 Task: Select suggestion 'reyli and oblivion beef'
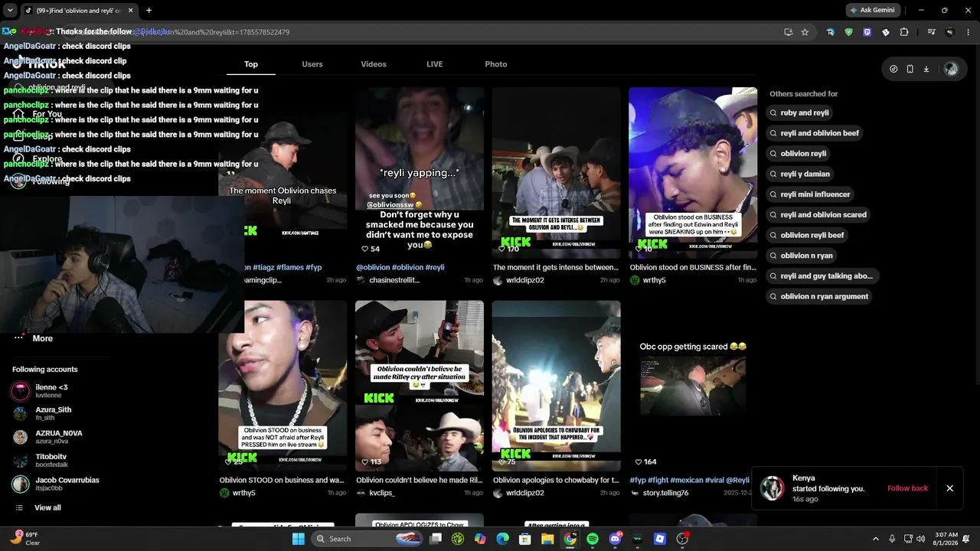(x=815, y=133)
